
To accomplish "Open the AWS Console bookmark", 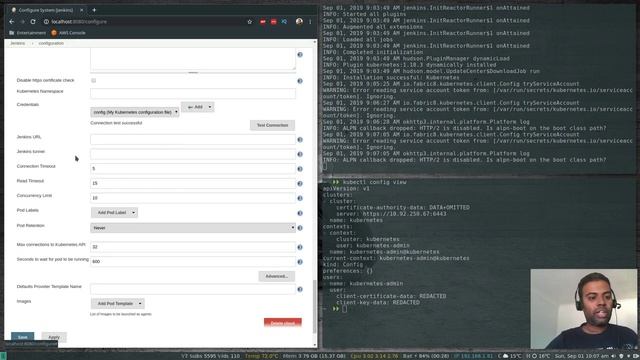I will [x=69, y=33].
